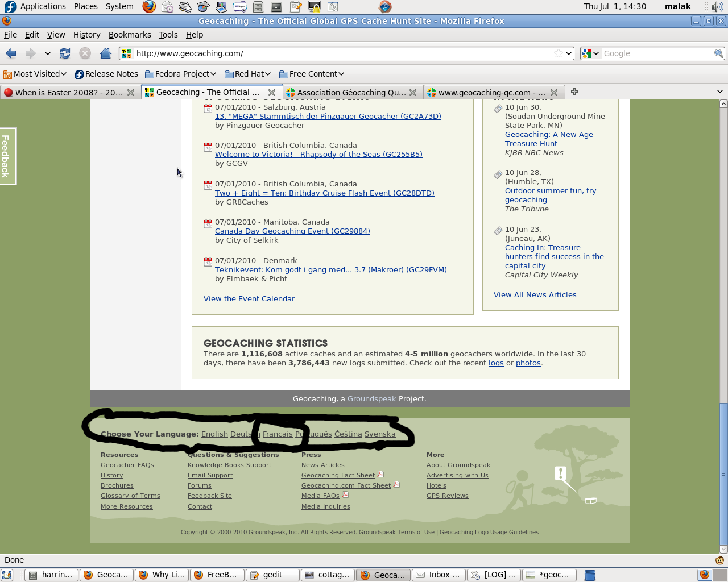Switch to Inbox window in taskbar
728x582 pixels.
click(x=438, y=575)
